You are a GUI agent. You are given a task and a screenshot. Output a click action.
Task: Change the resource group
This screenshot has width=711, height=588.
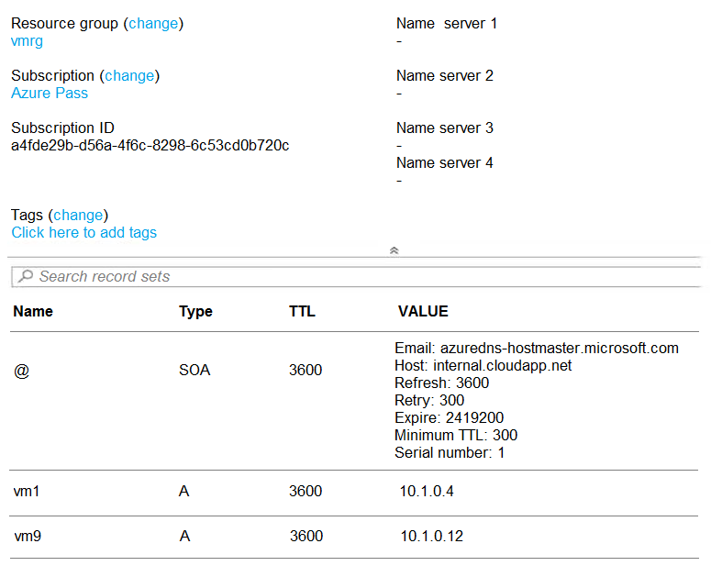153,24
